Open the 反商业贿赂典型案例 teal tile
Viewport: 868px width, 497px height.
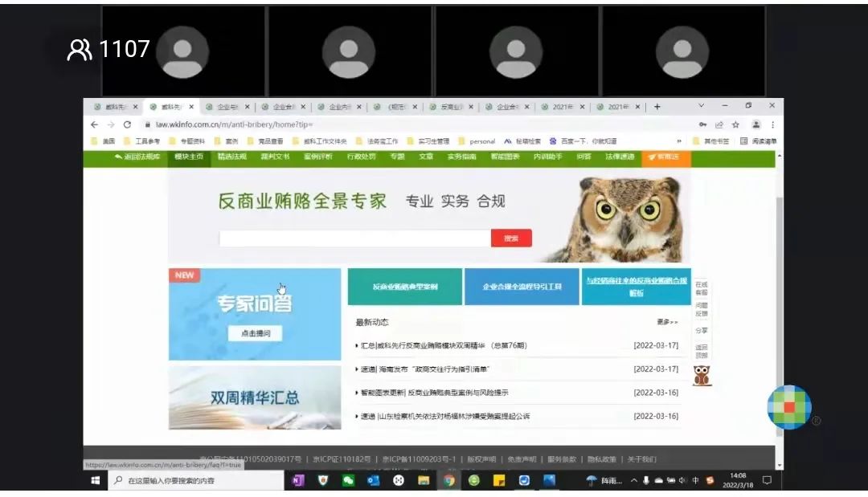tap(404, 287)
